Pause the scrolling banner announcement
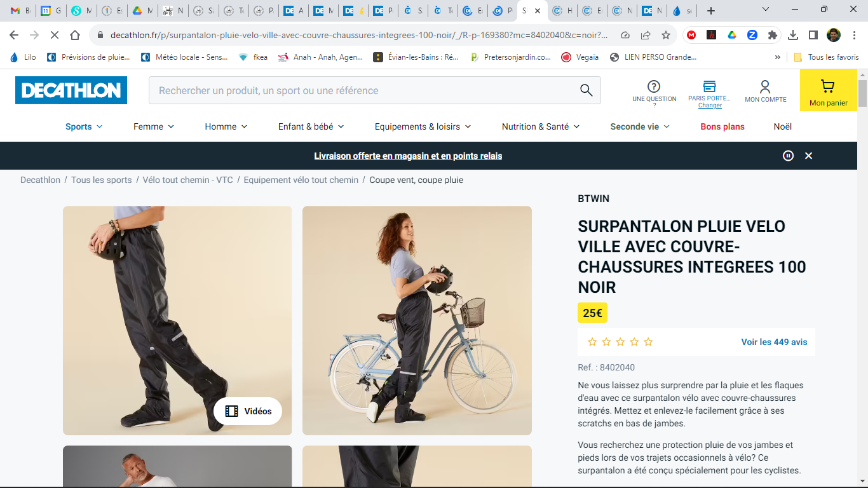Image resolution: width=868 pixels, height=488 pixels. click(788, 156)
